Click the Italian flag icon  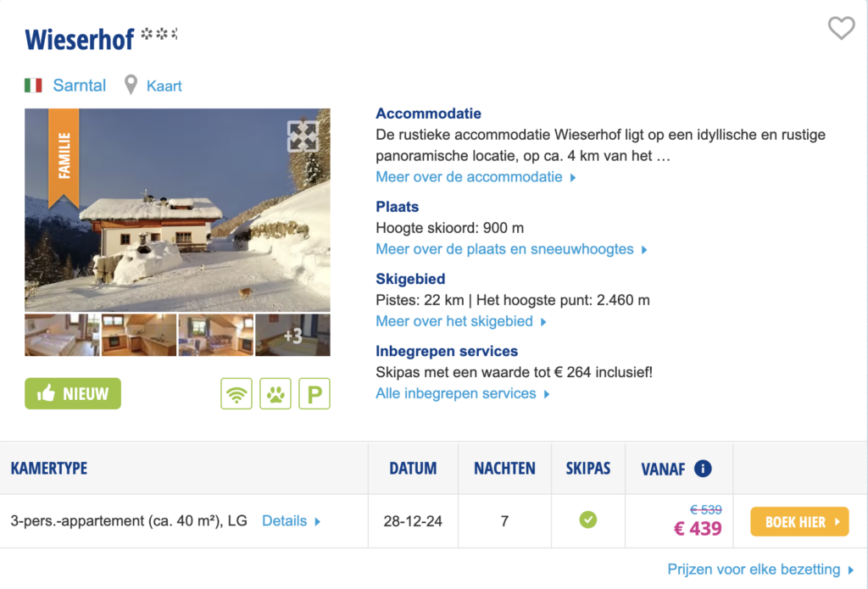coord(34,86)
